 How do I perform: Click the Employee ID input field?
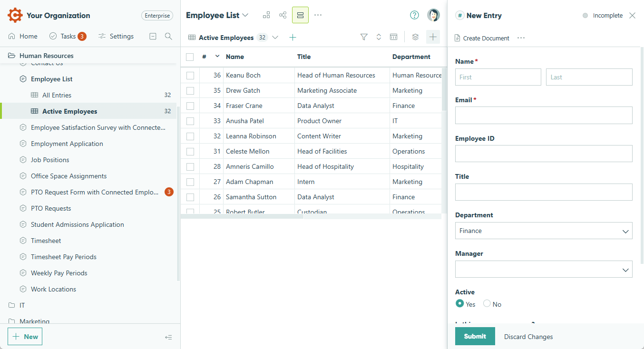point(544,154)
